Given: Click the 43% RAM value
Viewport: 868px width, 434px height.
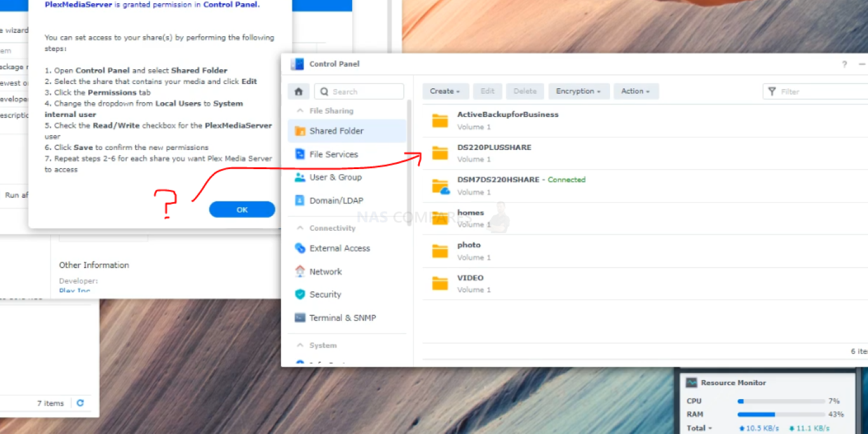Looking at the screenshot, I should (836, 414).
